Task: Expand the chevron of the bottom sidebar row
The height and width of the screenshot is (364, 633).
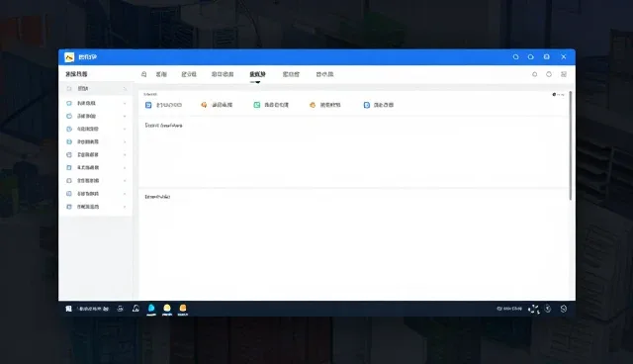Action: pyautogui.click(x=125, y=207)
